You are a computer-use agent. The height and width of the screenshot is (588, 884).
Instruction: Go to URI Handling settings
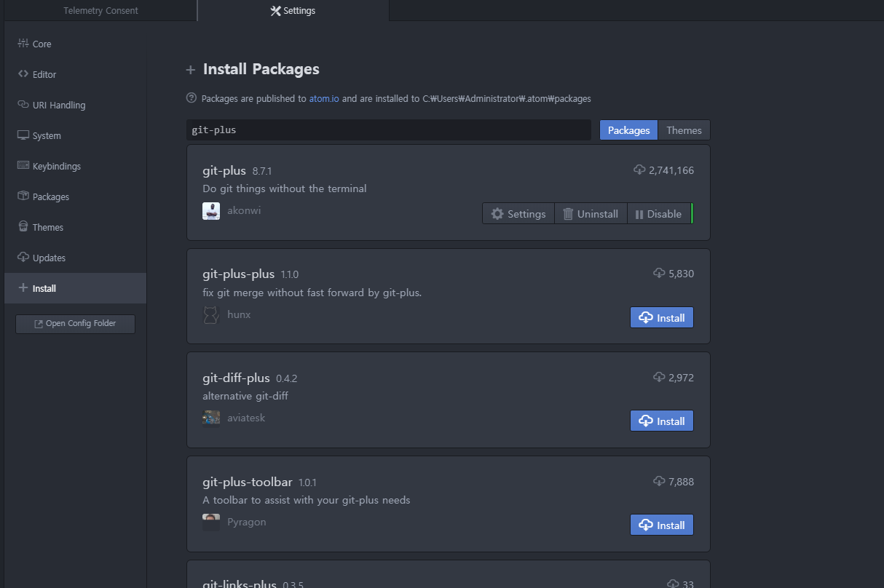coord(75,105)
